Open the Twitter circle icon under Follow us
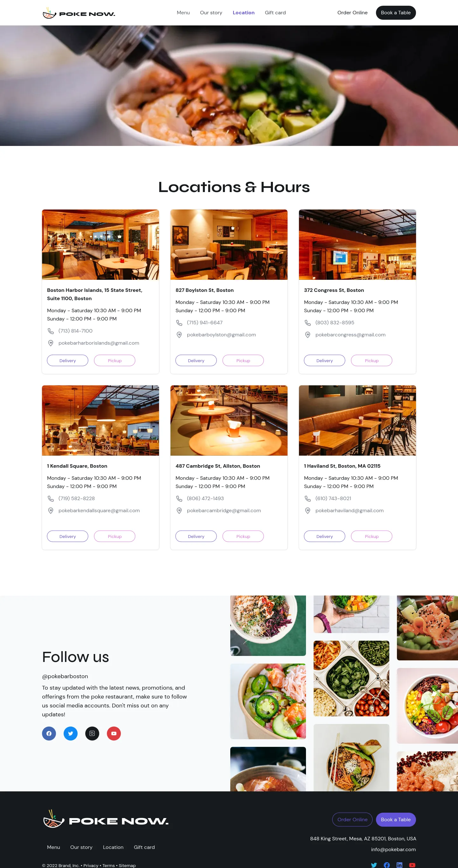Viewport: 458px width, 868px height. (x=70, y=734)
